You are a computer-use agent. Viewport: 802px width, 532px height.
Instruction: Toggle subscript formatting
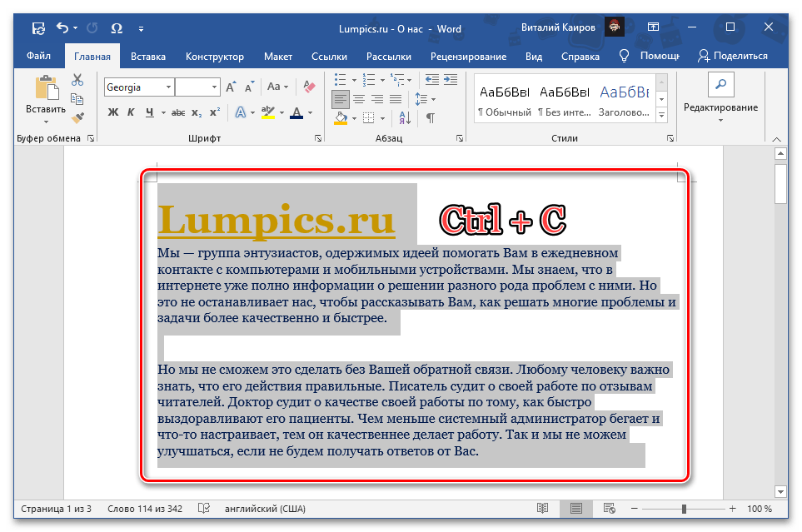(x=197, y=112)
